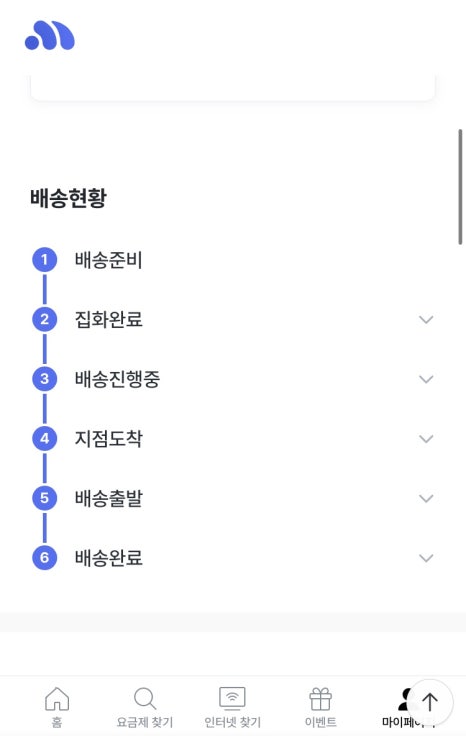Tap the scroll-to-top arrow button
466x736 pixels.
coord(429,703)
